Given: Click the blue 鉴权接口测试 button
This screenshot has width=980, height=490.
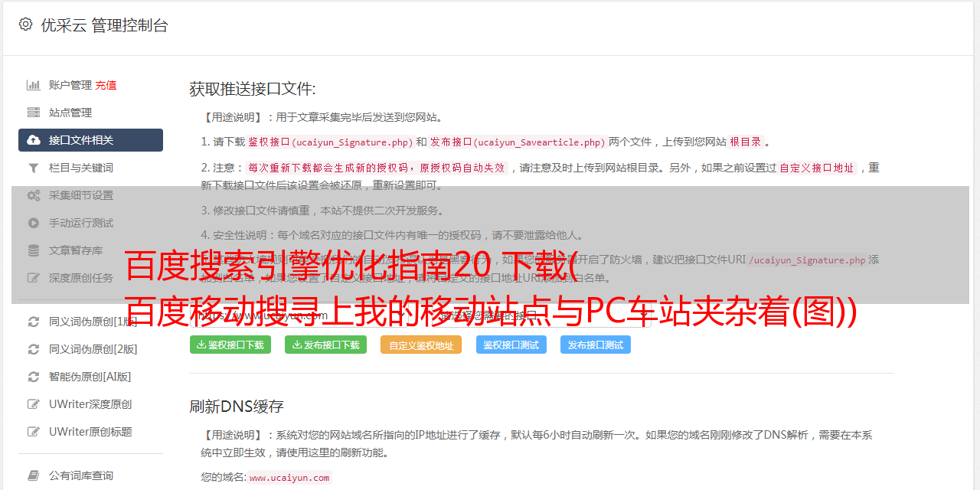Looking at the screenshot, I should pyautogui.click(x=511, y=345).
